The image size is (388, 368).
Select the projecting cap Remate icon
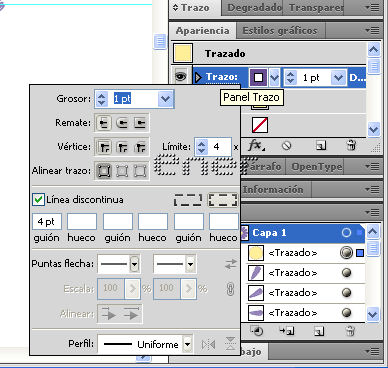click(140, 124)
